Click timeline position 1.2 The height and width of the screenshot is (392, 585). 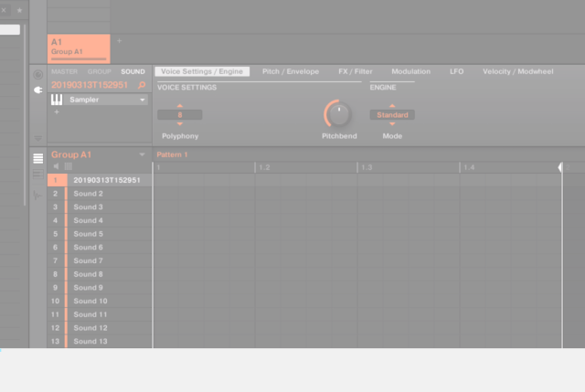tap(264, 167)
